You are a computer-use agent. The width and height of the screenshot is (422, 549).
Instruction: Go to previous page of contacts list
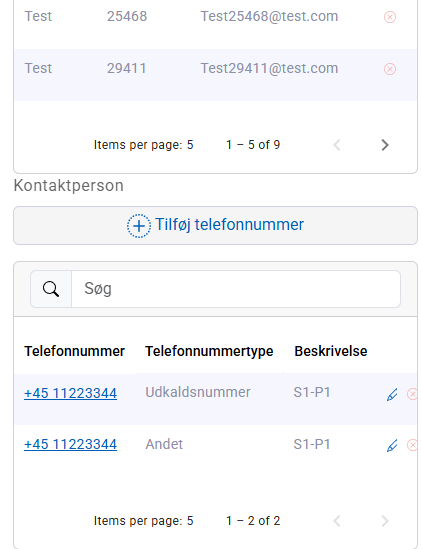pos(337,145)
